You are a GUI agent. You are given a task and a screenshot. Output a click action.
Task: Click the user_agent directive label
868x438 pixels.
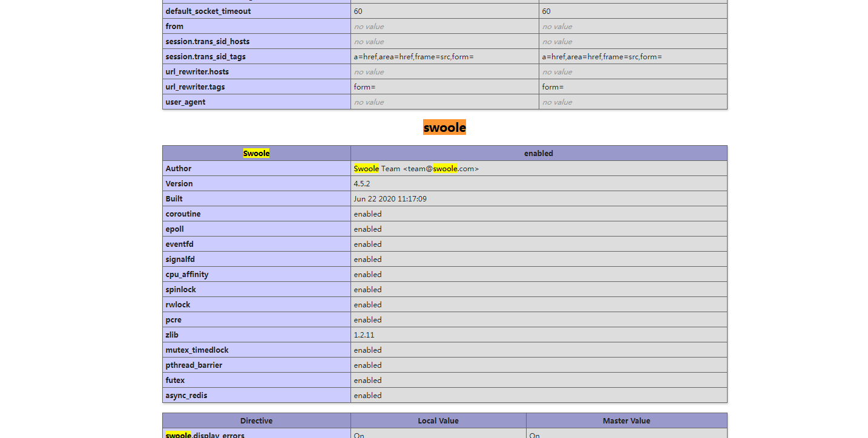[185, 102]
